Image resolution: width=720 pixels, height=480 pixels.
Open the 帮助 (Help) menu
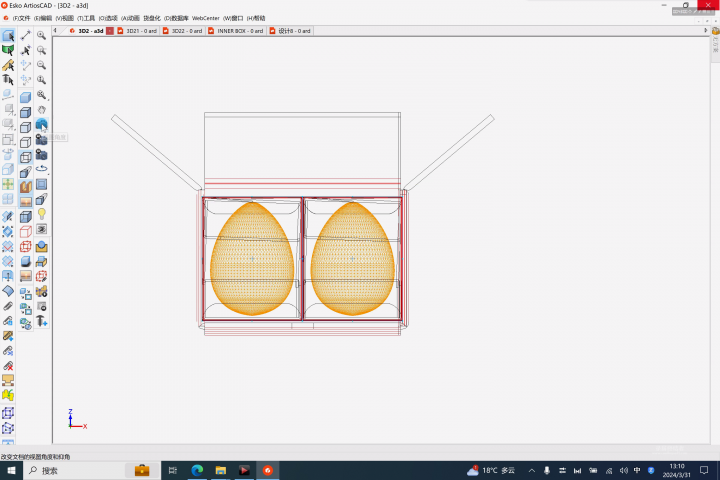point(256,18)
